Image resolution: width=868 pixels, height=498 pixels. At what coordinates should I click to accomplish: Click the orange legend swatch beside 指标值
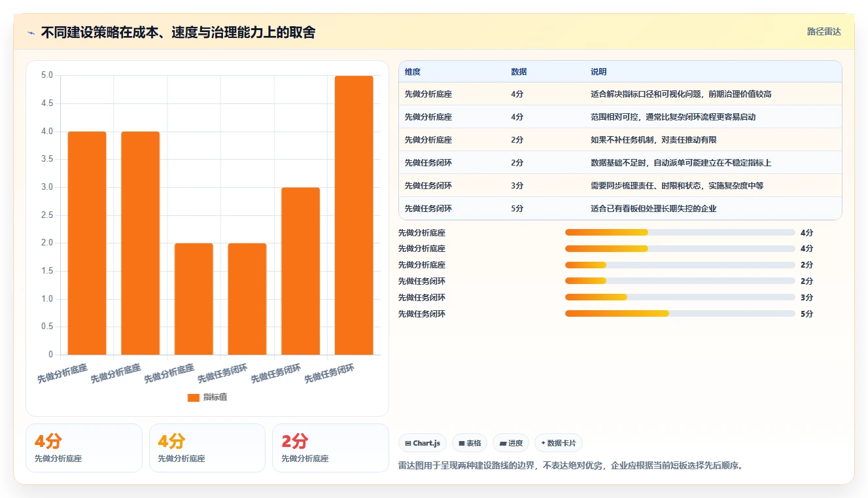194,397
